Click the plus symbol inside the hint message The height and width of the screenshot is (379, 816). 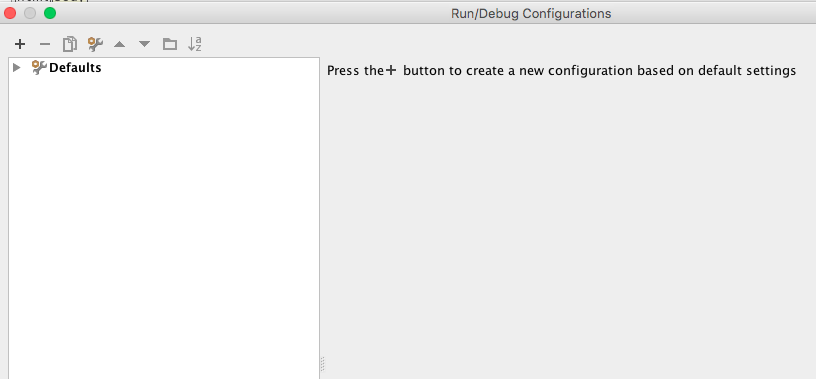coord(391,70)
